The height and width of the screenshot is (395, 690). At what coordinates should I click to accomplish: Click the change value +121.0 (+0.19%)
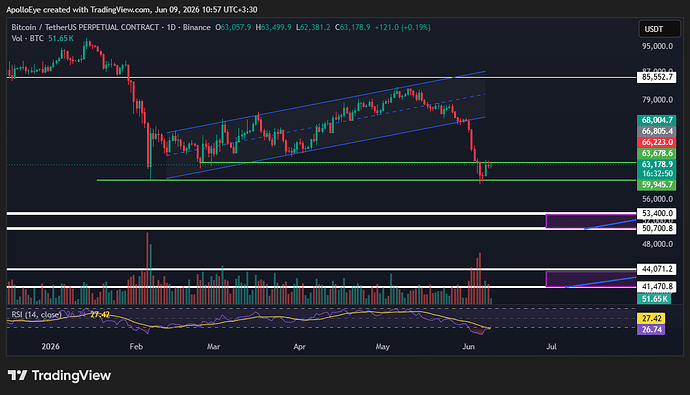coord(403,27)
